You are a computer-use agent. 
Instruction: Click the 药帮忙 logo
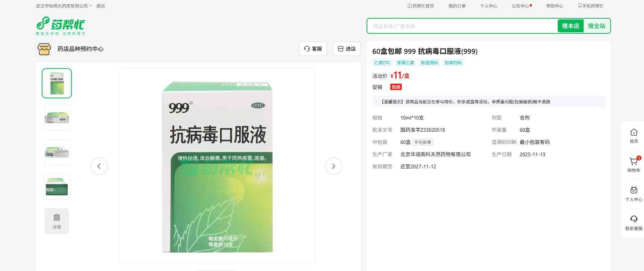(x=60, y=26)
